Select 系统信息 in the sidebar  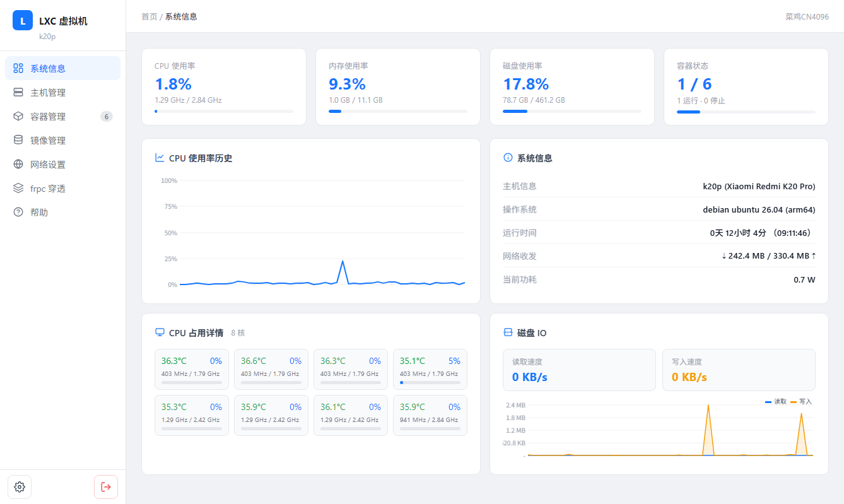[x=62, y=68]
